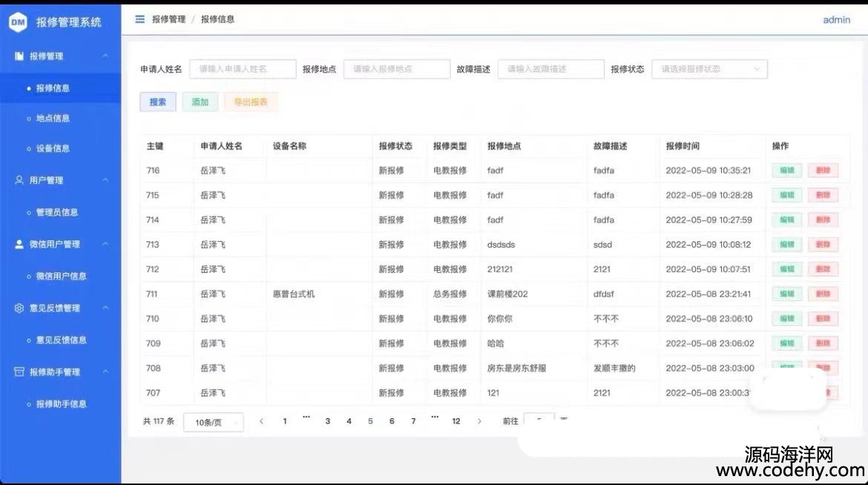Click the 意见反馈管理 gear icon

coord(19,308)
